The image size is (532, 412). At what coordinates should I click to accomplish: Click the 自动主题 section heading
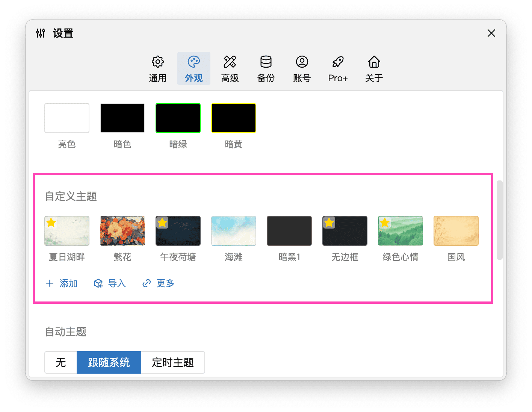(66, 332)
